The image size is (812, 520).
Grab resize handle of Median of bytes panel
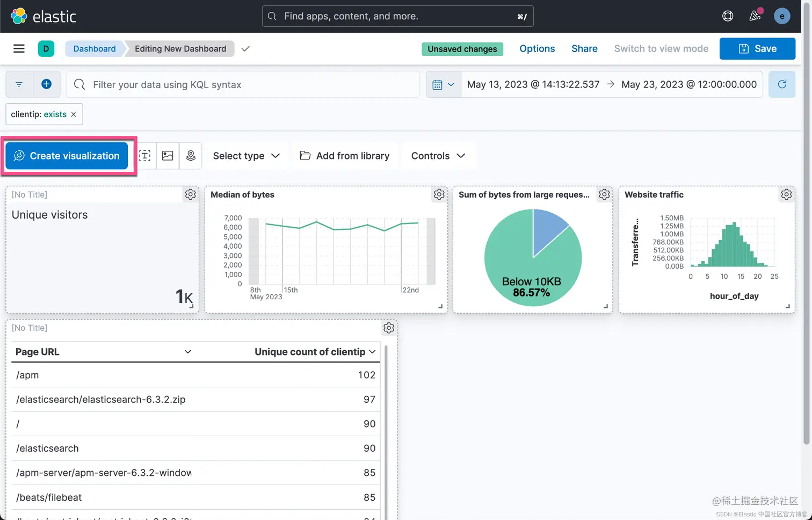440,306
